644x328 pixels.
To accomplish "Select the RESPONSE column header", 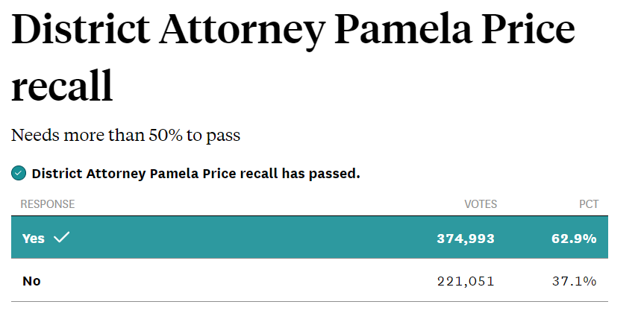I will 48,204.
